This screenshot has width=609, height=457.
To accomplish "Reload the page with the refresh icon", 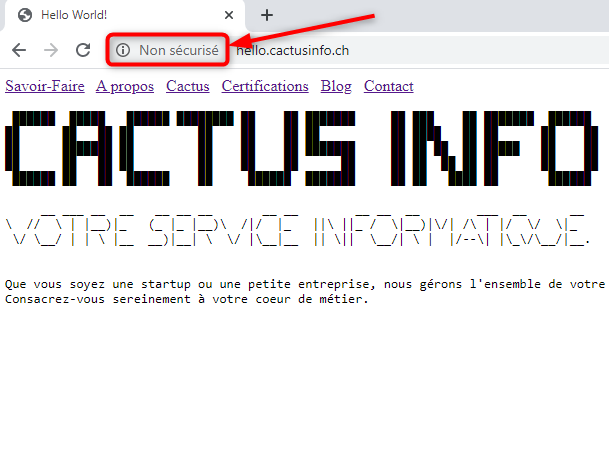I will (x=83, y=50).
